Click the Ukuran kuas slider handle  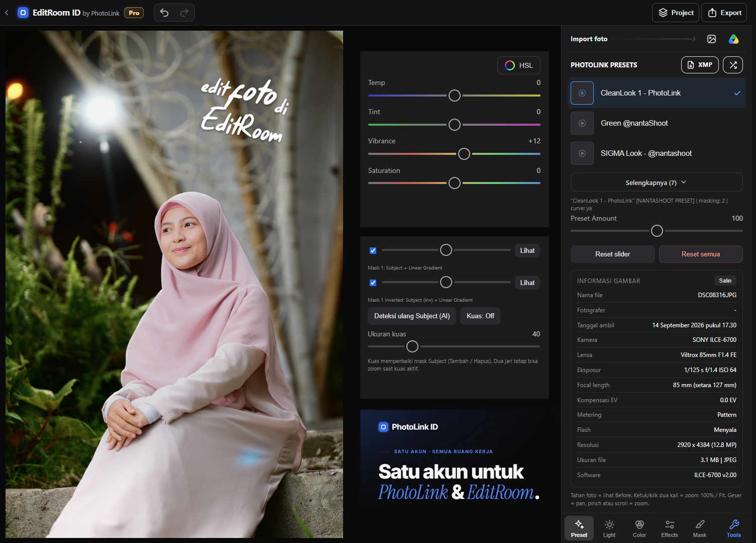click(412, 346)
